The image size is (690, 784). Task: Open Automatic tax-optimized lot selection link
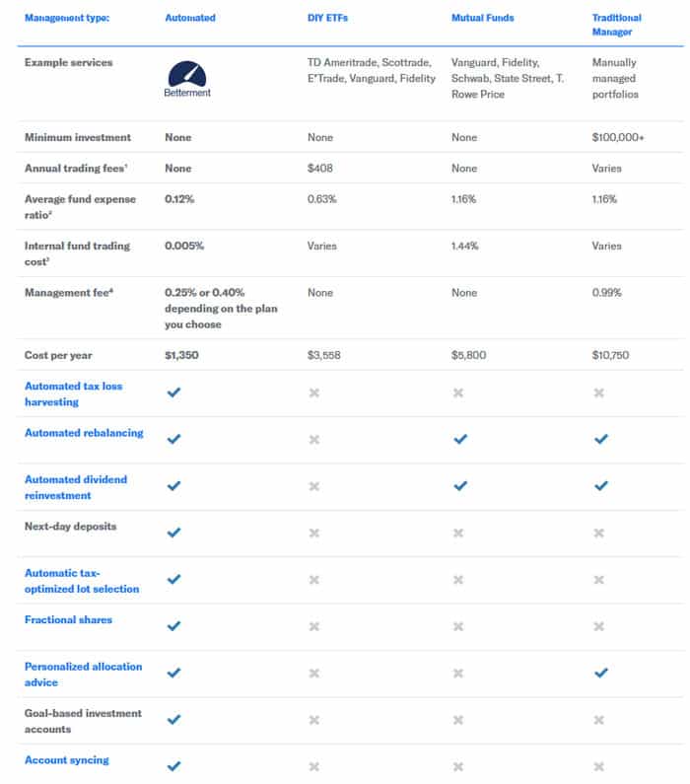pyautogui.click(x=81, y=581)
